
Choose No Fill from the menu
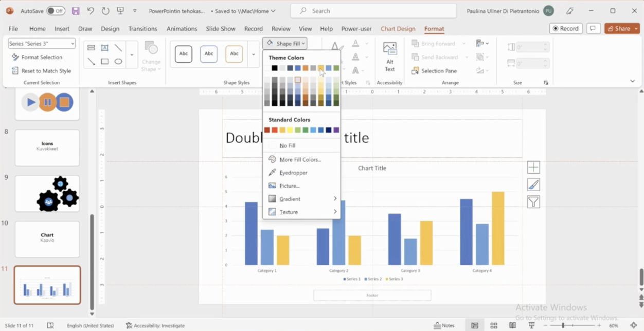(288, 145)
